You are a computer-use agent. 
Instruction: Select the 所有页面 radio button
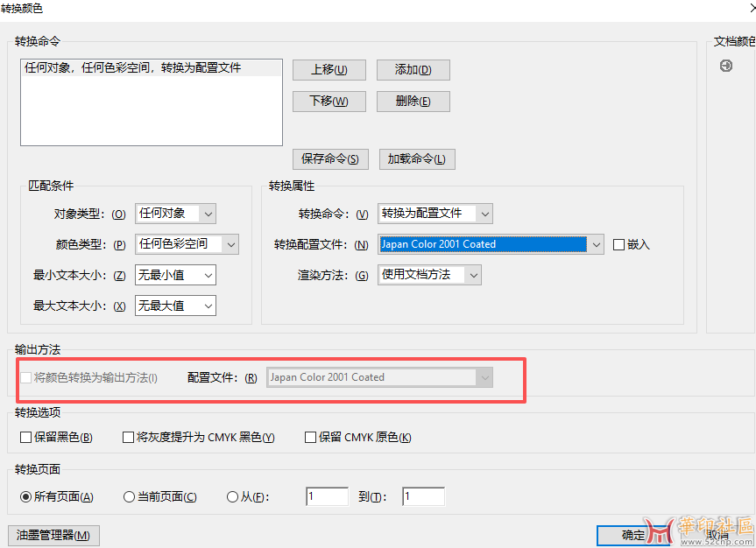pyautogui.click(x=26, y=497)
